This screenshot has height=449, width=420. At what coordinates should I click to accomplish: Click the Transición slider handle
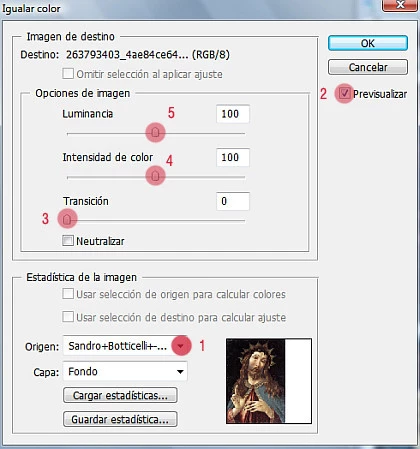pos(67,219)
